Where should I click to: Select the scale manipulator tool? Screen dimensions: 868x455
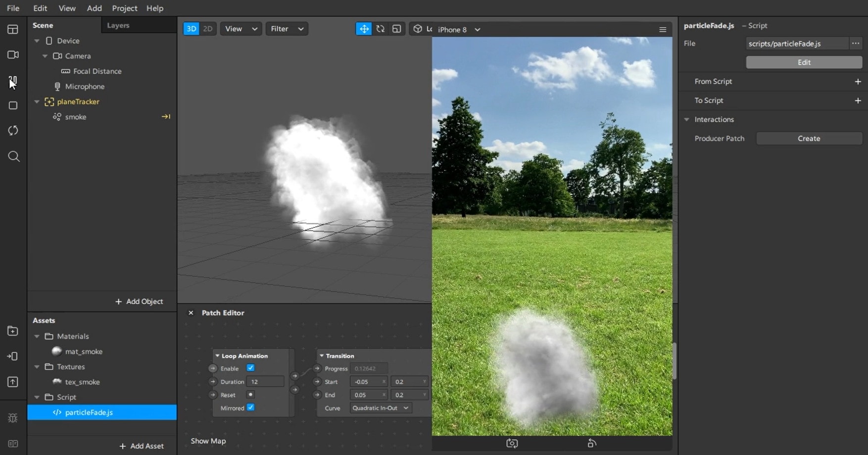[x=397, y=29]
